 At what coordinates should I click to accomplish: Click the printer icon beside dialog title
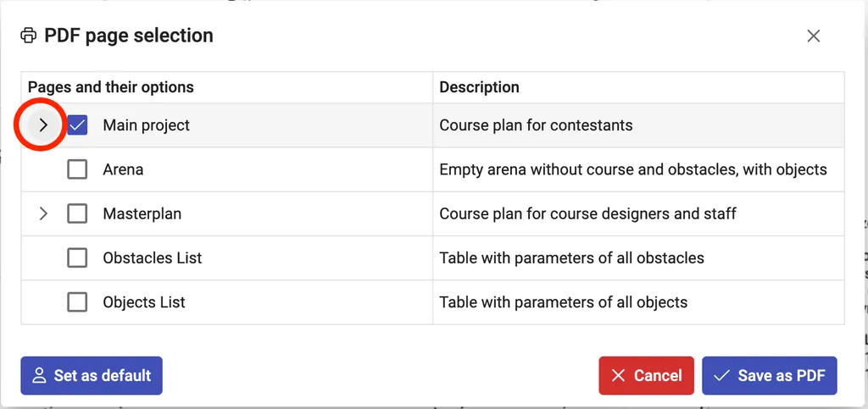coord(29,36)
